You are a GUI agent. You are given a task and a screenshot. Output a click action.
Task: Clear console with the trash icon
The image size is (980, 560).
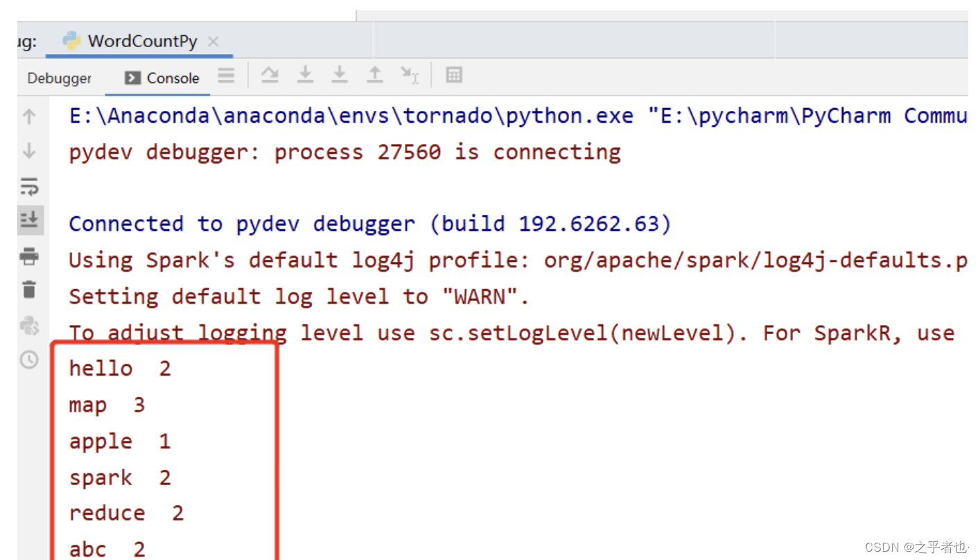pyautogui.click(x=29, y=290)
